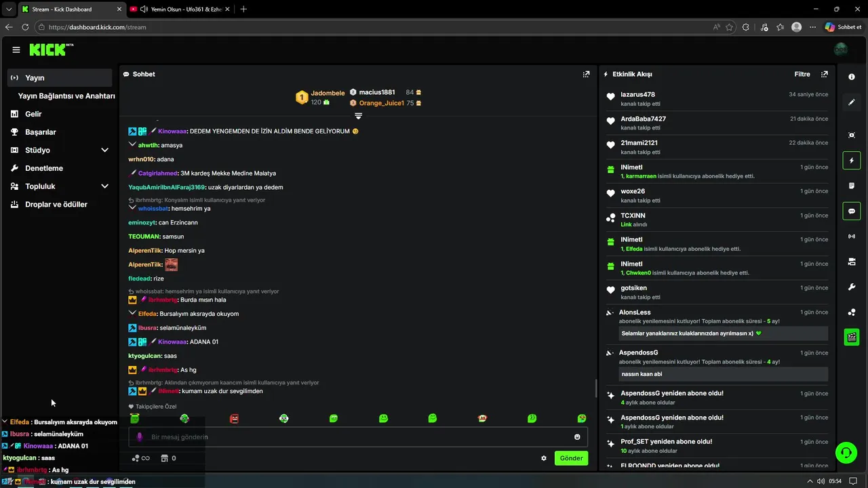The height and width of the screenshot is (488, 868).
Task: Click the screen capture icon in right sidebar
Action: (852, 135)
